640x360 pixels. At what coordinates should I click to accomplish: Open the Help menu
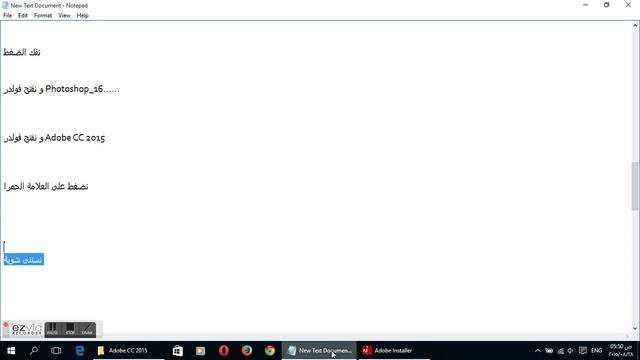82,16
